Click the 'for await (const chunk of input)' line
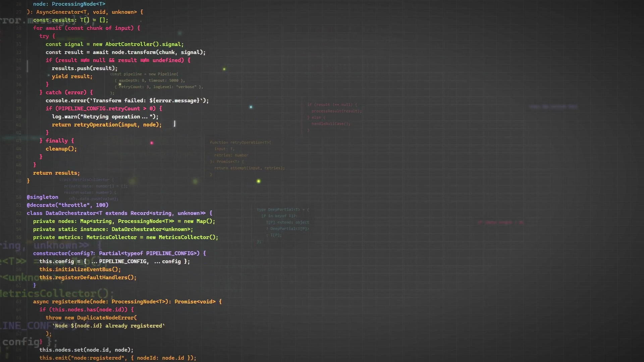644x362 pixels. (87, 28)
